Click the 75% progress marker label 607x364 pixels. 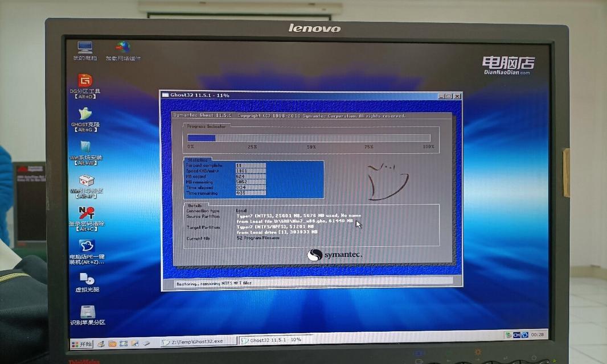[369, 147]
